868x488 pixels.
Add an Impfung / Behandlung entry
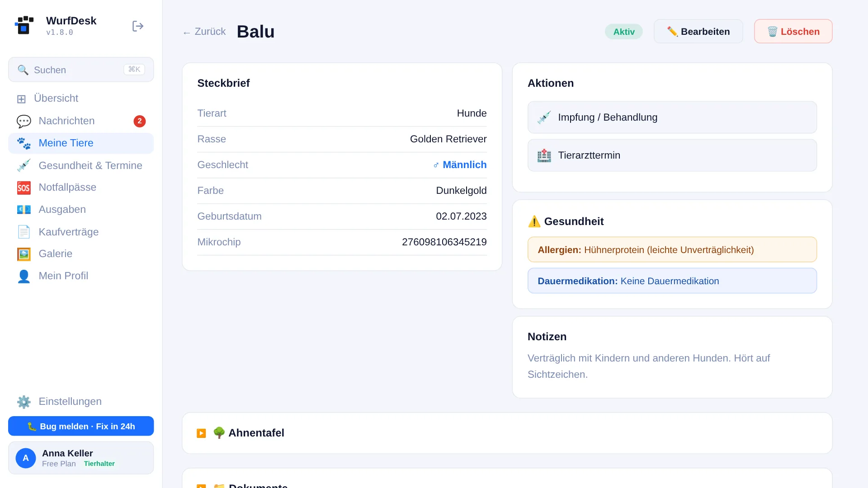(x=672, y=117)
